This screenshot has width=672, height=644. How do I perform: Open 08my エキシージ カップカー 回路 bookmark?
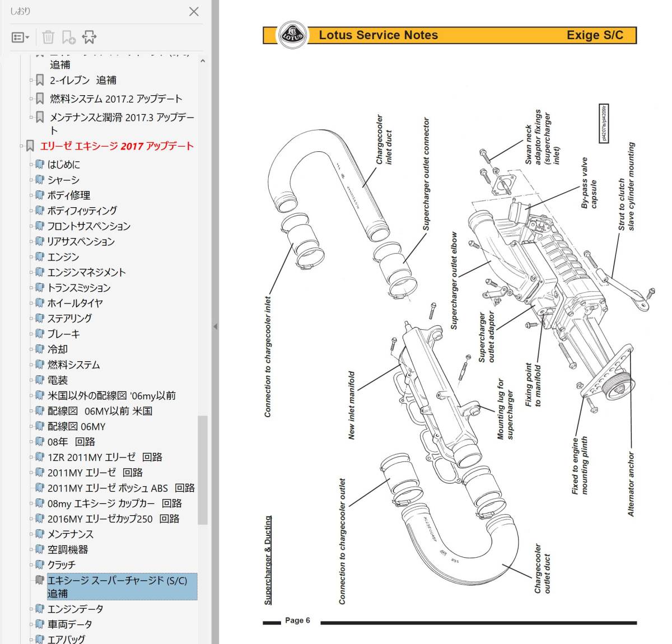[x=114, y=503]
